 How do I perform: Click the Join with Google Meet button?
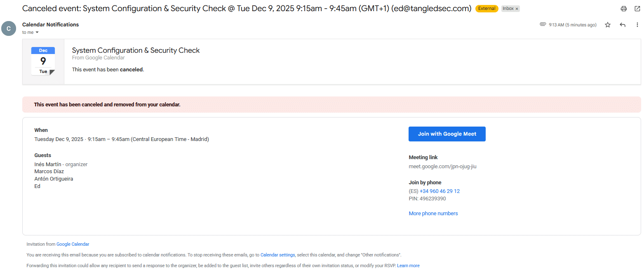pyautogui.click(x=447, y=134)
